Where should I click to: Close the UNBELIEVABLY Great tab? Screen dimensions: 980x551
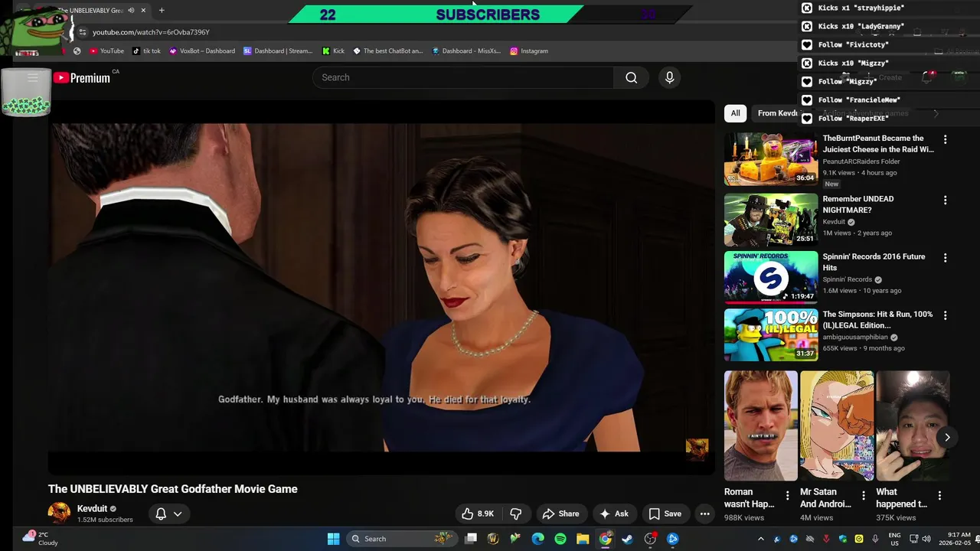(x=143, y=11)
